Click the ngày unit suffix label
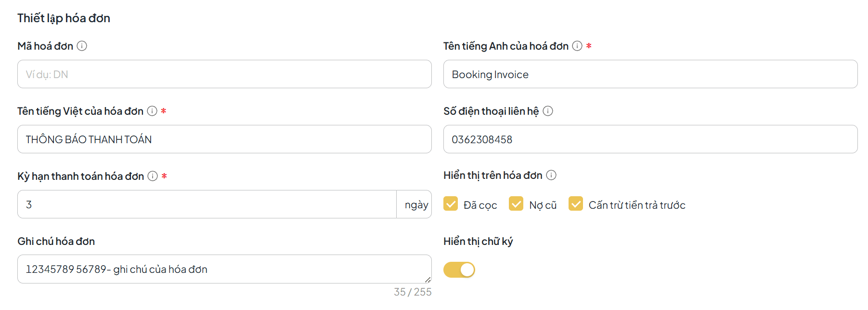Screen dimensions: 868x310 [x=416, y=205]
